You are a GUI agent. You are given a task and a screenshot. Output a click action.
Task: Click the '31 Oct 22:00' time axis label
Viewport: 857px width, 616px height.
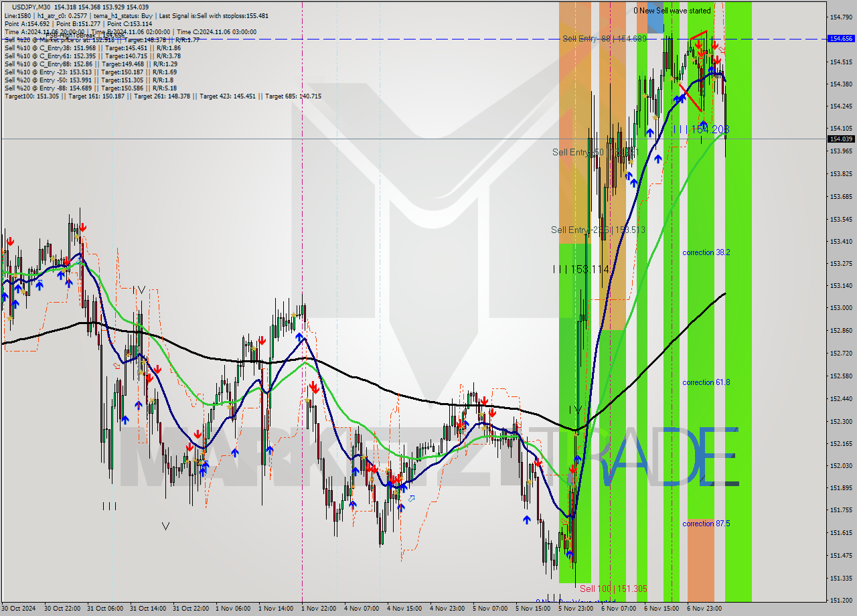coord(191,609)
